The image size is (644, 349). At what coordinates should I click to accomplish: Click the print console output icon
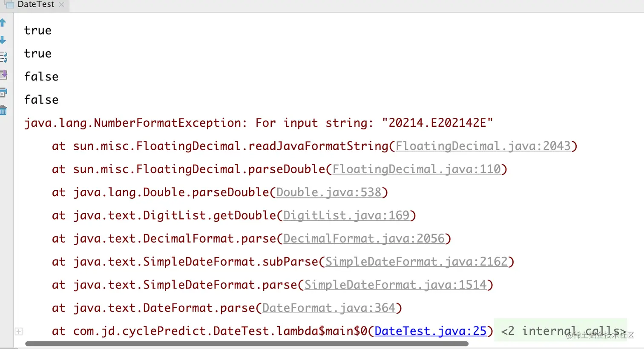pyautogui.click(x=3, y=92)
